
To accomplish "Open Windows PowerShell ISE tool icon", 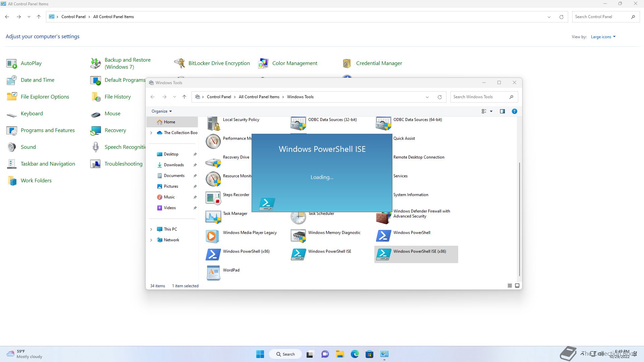I will pos(298,254).
